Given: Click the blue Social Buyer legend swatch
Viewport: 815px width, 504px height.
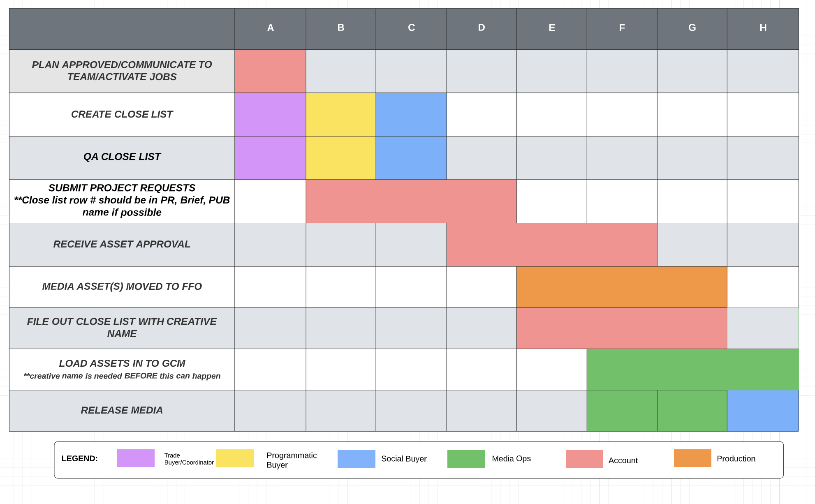Looking at the screenshot, I should coord(356,459).
